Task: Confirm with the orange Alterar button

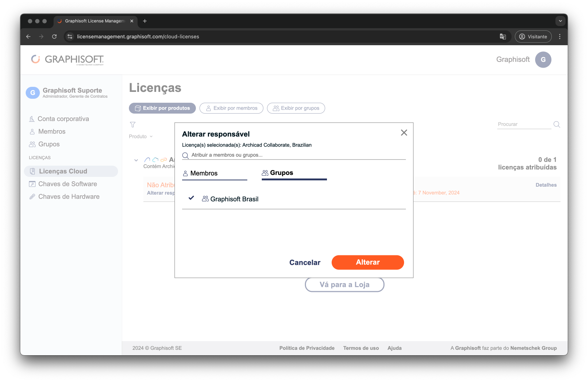Action: coord(368,262)
